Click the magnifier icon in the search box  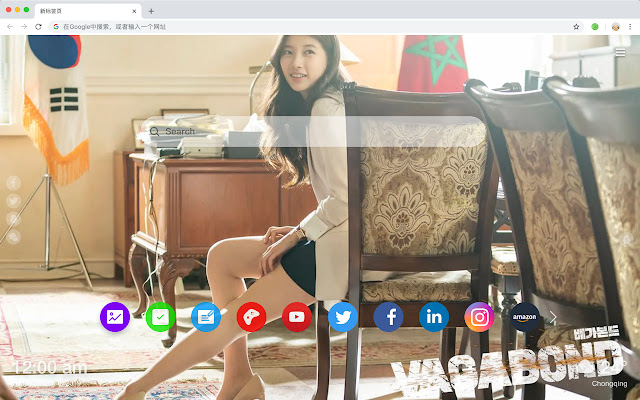tap(154, 131)
